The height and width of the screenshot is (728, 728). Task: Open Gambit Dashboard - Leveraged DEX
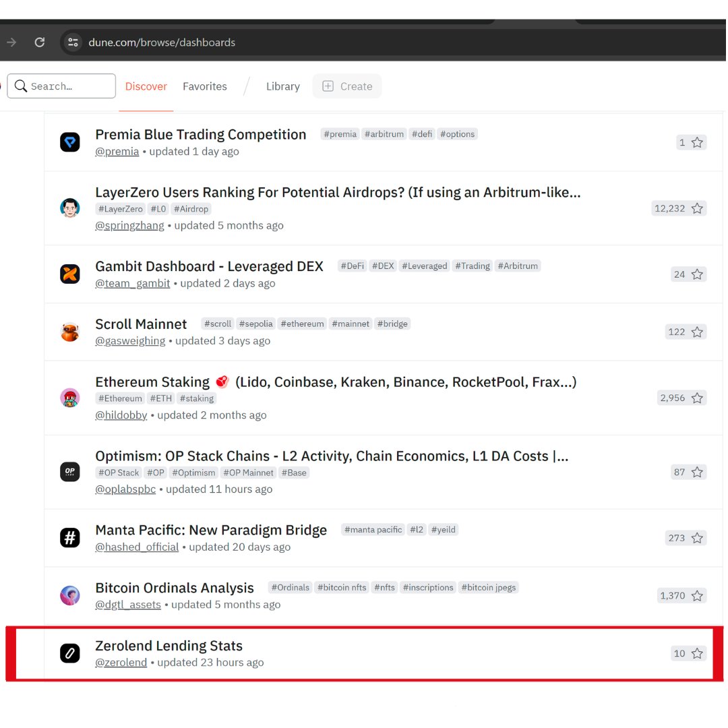point(210,266)
